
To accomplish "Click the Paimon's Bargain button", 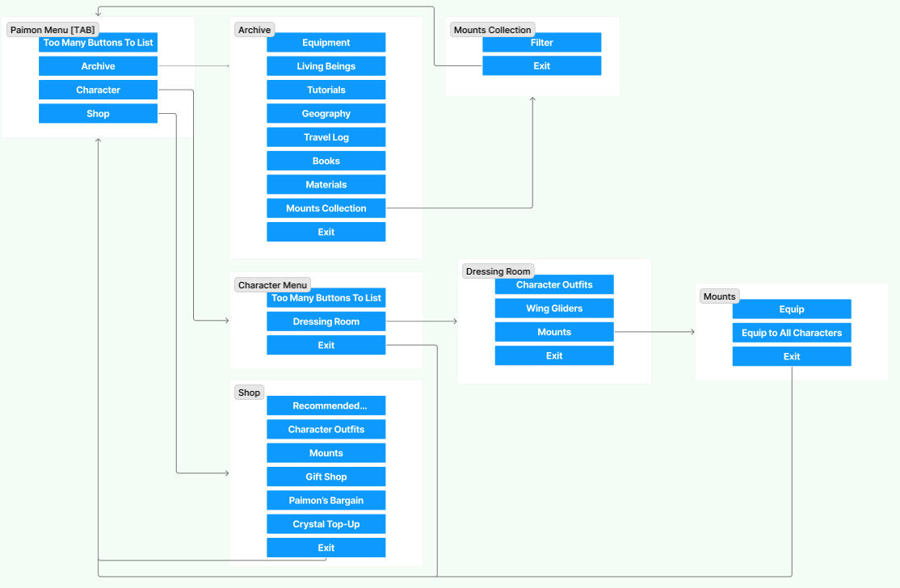I will (326, 501).
